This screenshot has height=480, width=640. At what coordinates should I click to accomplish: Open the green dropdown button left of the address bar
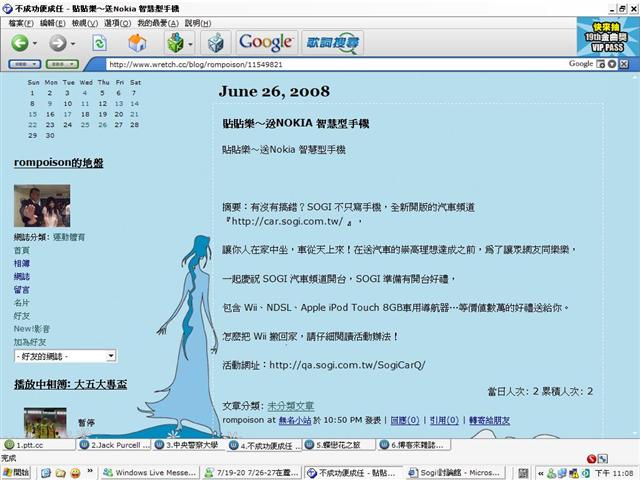coord(62,64)
